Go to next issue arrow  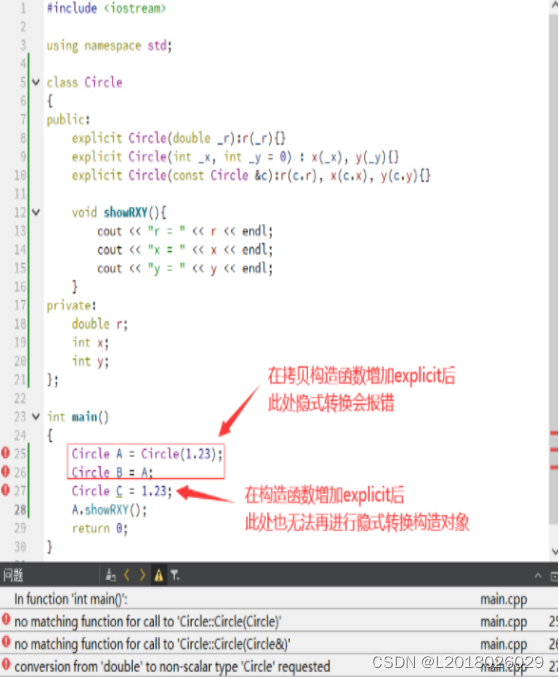click(142, 575)
